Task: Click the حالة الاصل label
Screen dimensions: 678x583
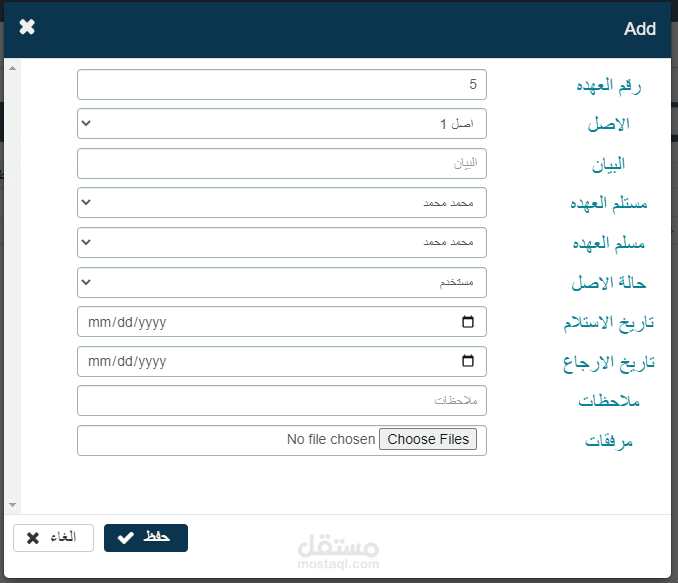Action: [608, 283]
